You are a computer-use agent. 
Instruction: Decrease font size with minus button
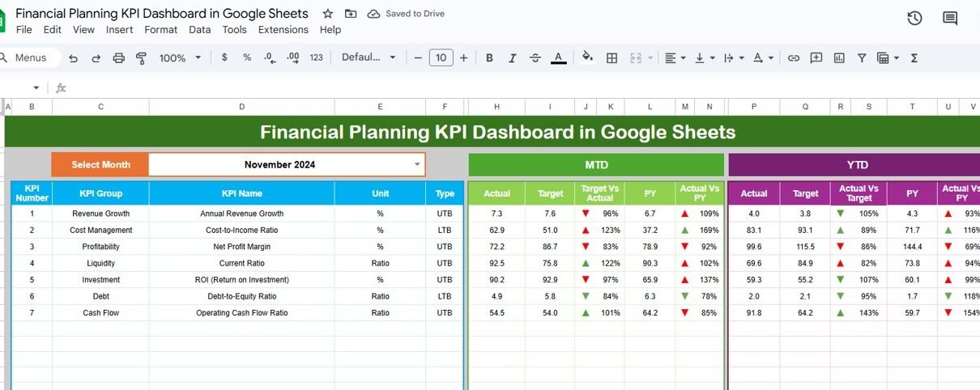(x=418, y=58)
